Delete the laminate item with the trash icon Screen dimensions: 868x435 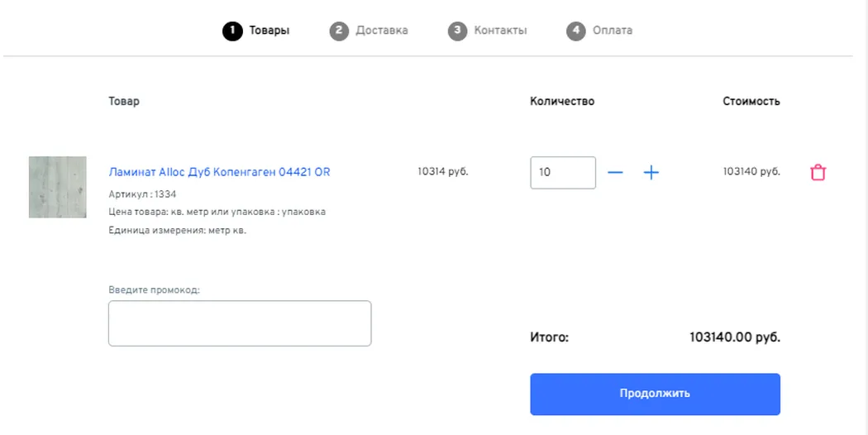tap(818, 173)
